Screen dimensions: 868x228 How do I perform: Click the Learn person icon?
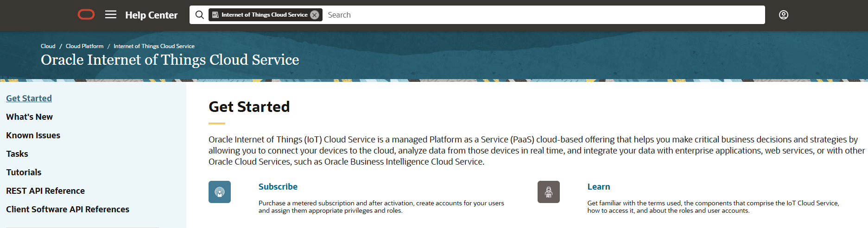pos(549,192)
